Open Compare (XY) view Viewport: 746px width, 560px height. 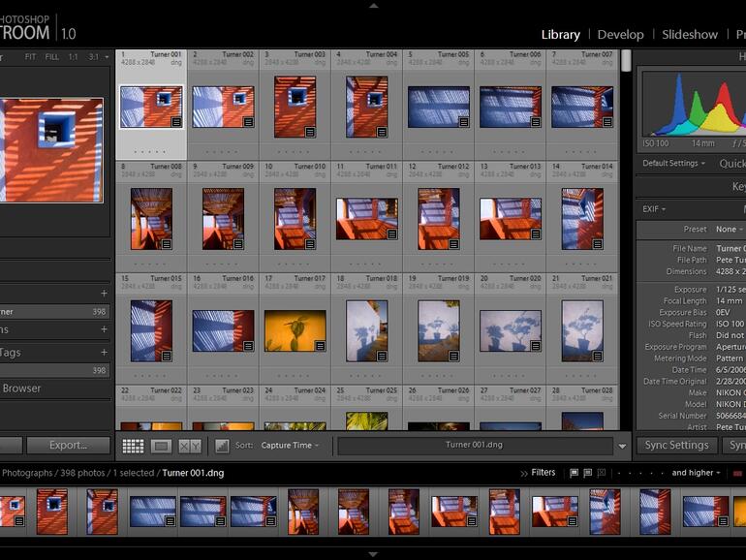pos(190,446)
